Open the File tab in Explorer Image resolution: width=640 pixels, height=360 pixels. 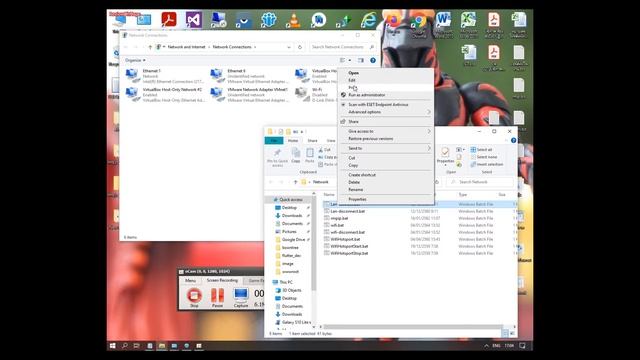274,140
